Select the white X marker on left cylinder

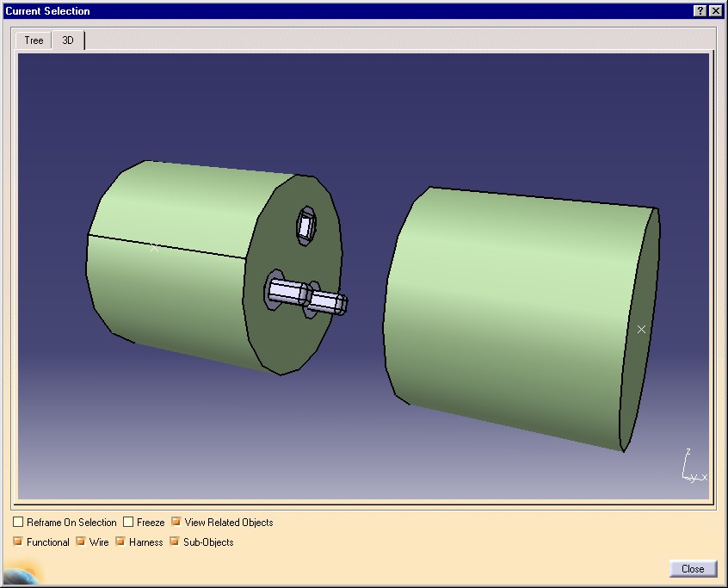154,248
